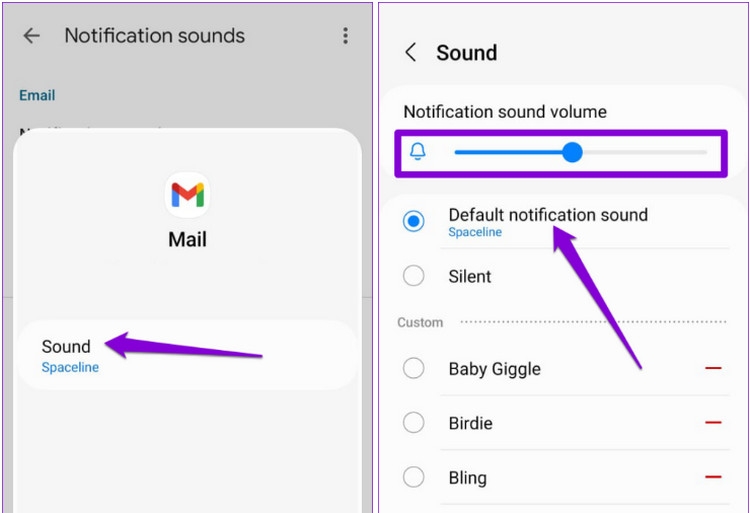
Task: Go back from Notification sounds screen
Action: point(32,36)
